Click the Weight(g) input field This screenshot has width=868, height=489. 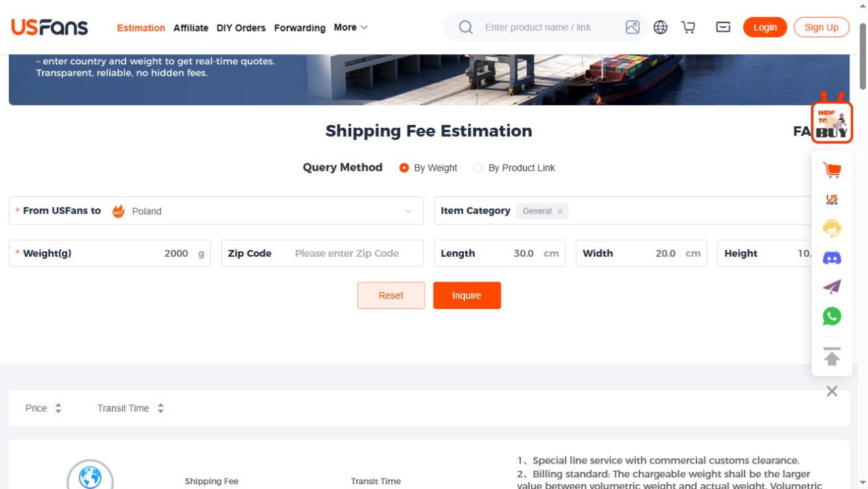[x=110, y=253]
